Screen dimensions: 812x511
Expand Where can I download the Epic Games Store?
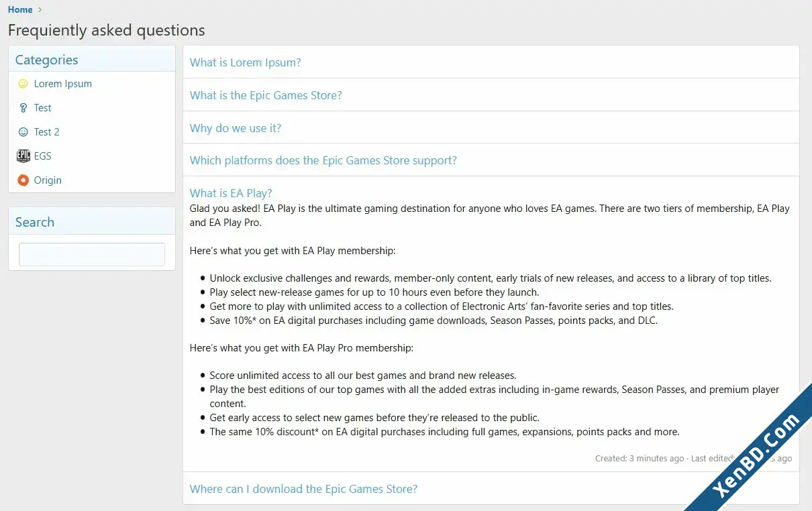click(x=303, y=489)
